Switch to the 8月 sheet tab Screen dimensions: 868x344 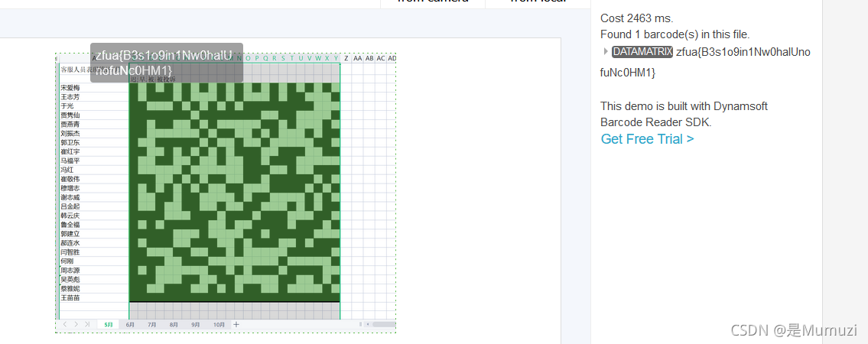[x=174, y=325]
